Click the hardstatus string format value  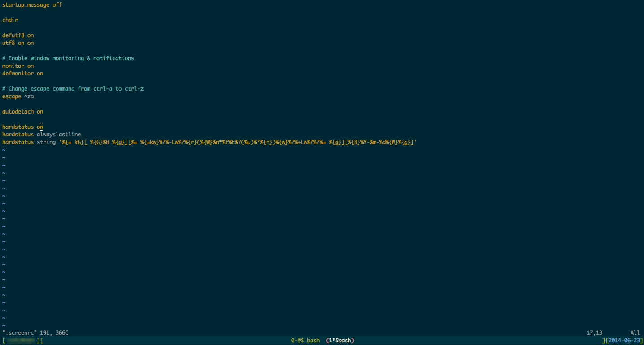coord(238,142)
